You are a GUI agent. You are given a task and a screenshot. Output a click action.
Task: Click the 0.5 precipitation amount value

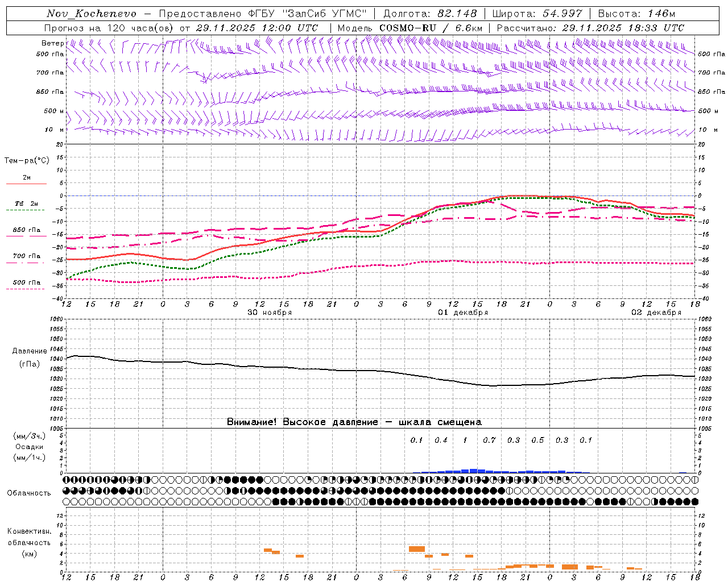pyautogui.click(x=537, y=440)
